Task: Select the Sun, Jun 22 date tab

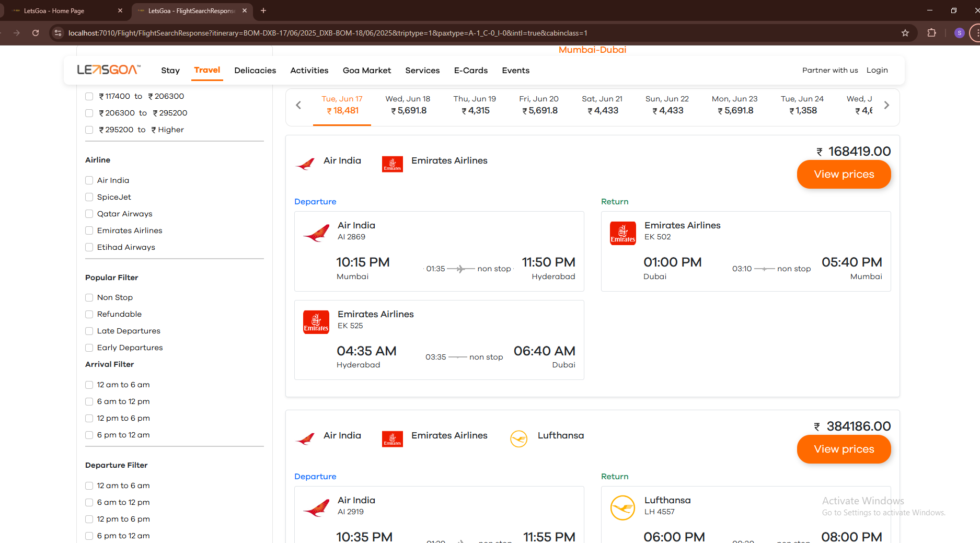Action: pyautogui.click(x=667, y=105)
